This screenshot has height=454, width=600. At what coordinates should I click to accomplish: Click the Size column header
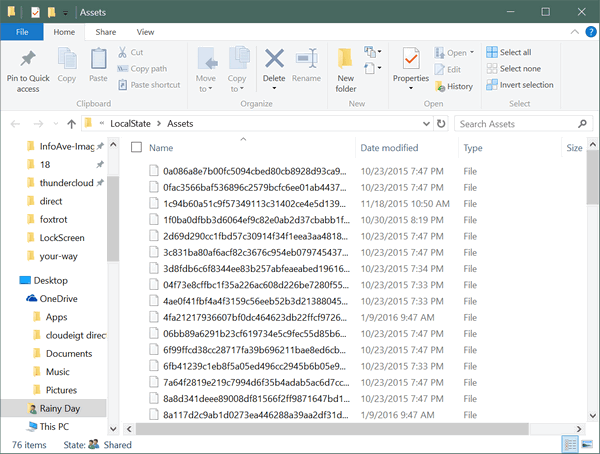pyautogui.click(x=573, y=148)
